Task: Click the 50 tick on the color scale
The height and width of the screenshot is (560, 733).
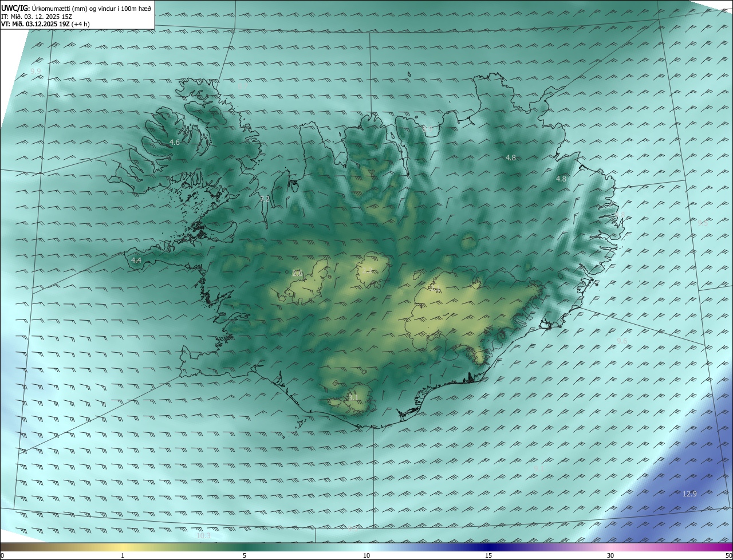Action: coord(728,555)
